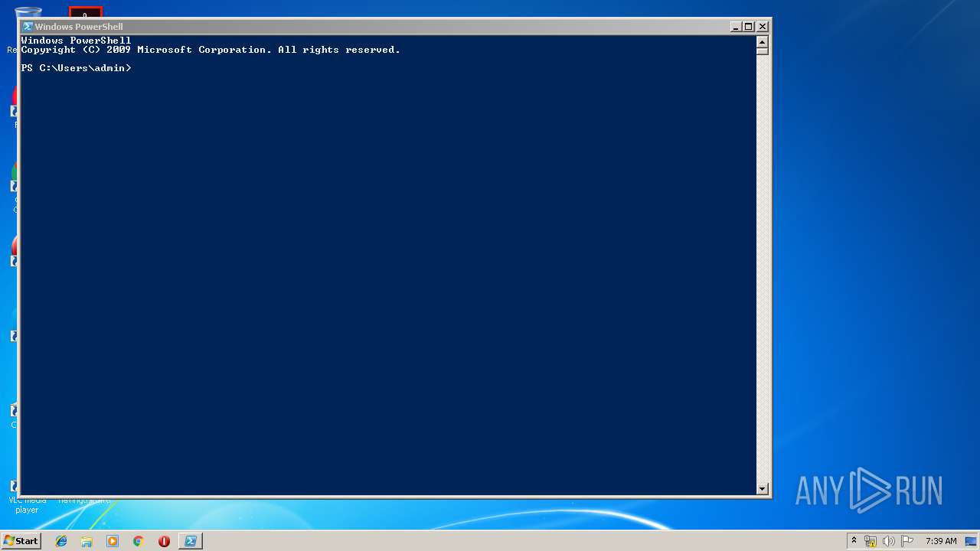Click the PowerShell scrollbar down arrow
This screenshot has height=551, width=980.
click(x=762, y=488)
